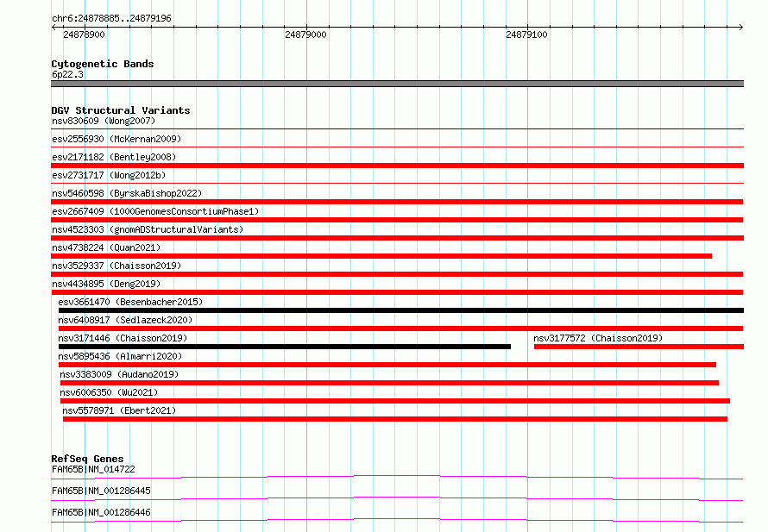Screen dimensions: 768x532
Task: Click the red bar under esv2171182 (Bentley2008)
Action: (x=397, y=166)
